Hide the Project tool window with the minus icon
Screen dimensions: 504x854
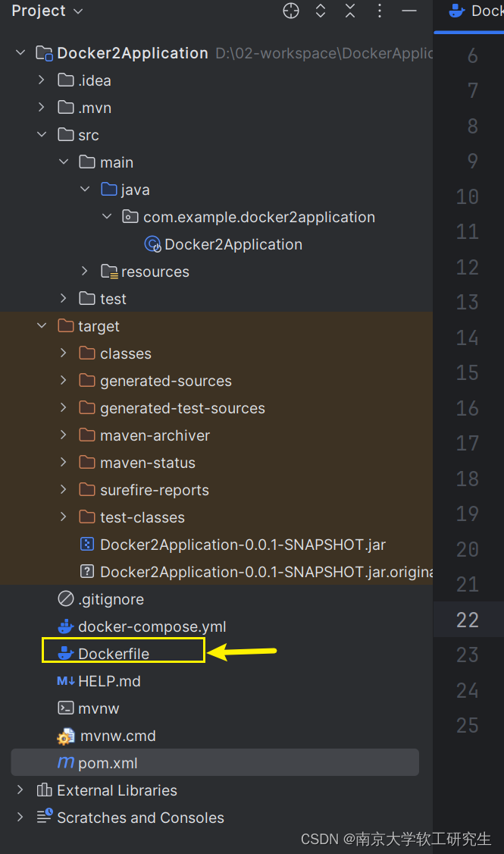pos(409,11)
